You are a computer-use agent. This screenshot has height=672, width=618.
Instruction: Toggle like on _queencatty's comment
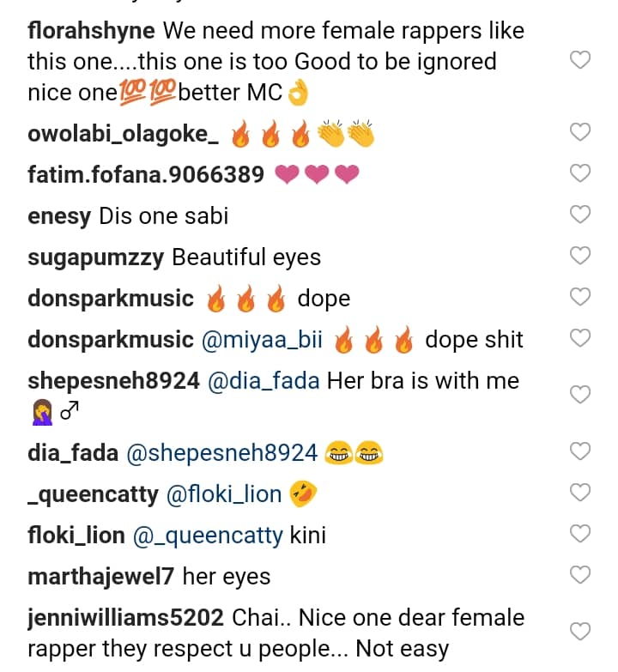pyautogui.click(x=581, y=492)
